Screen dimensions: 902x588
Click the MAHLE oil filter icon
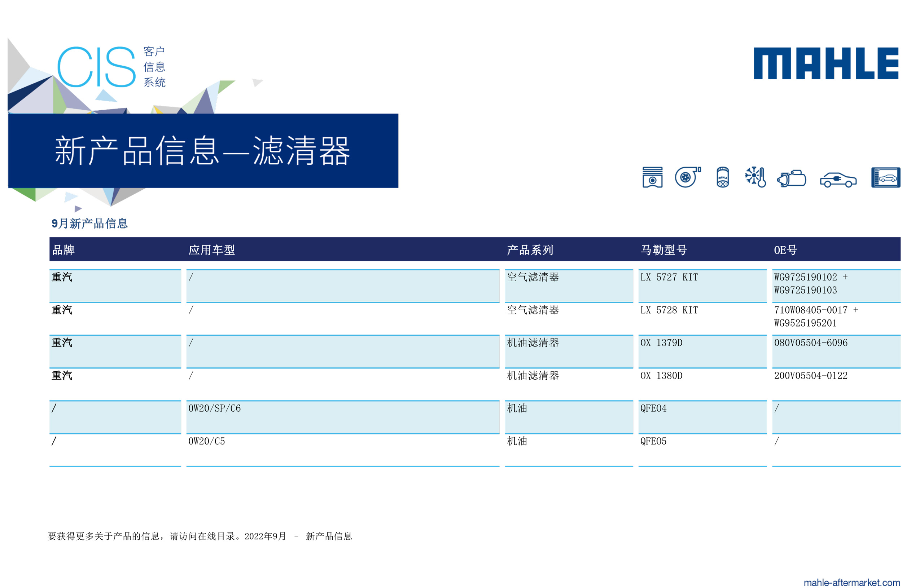pos(722,177)
